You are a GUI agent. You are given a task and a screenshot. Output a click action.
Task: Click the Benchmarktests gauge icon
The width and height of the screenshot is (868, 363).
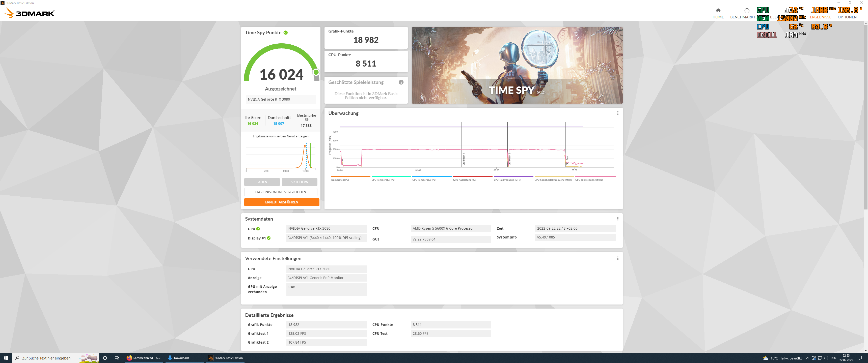click(x=747, y=10)
